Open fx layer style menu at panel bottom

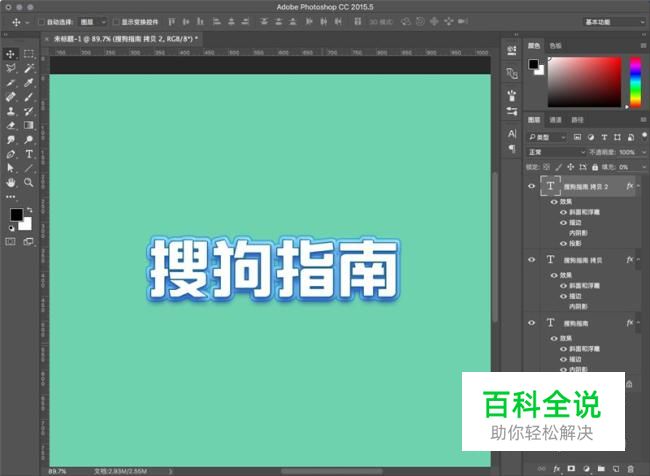point(556,469)
